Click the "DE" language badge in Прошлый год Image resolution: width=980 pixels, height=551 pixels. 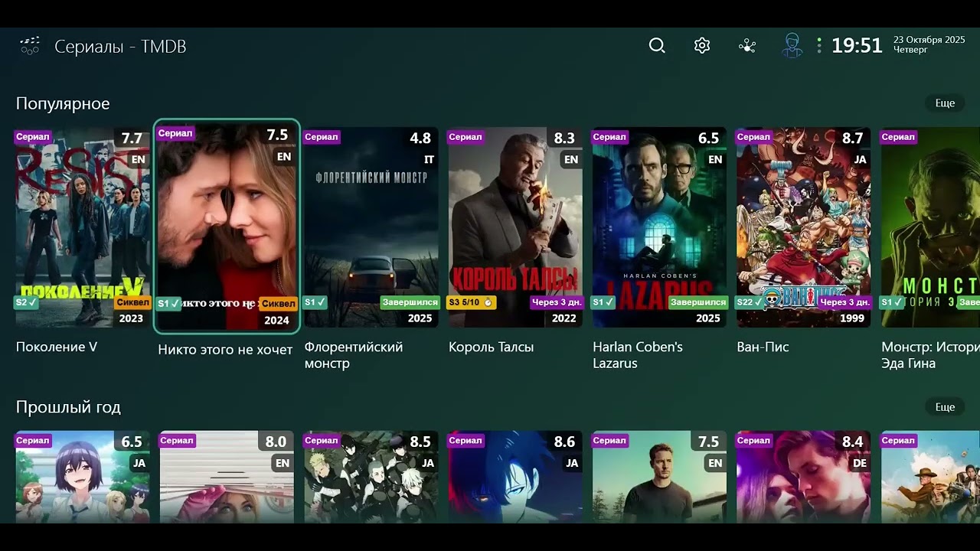tap(860, 463)
